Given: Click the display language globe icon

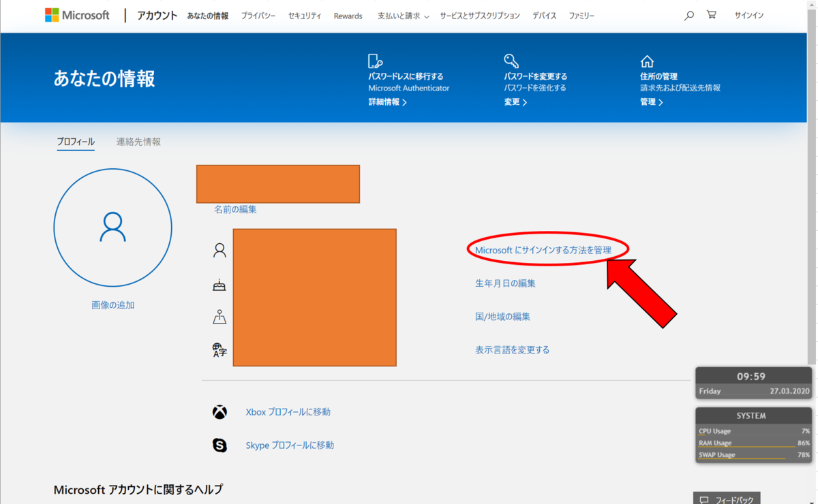Looking at the screenshot, I should [219, 350].
